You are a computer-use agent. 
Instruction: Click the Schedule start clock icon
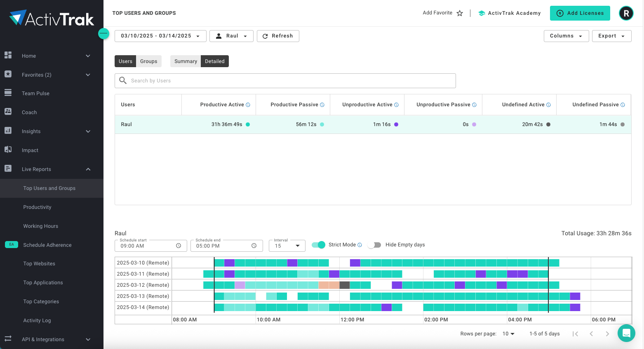pos(179,246)
